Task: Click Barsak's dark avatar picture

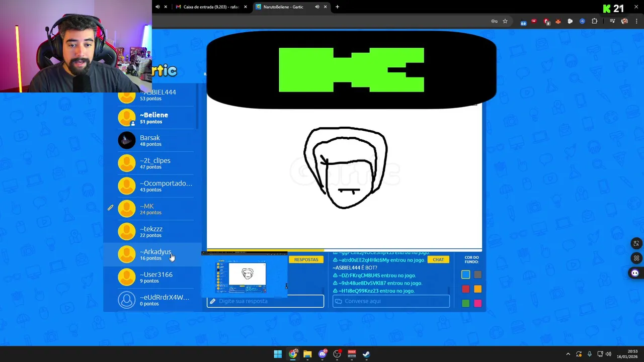Action: coord(127,140)
